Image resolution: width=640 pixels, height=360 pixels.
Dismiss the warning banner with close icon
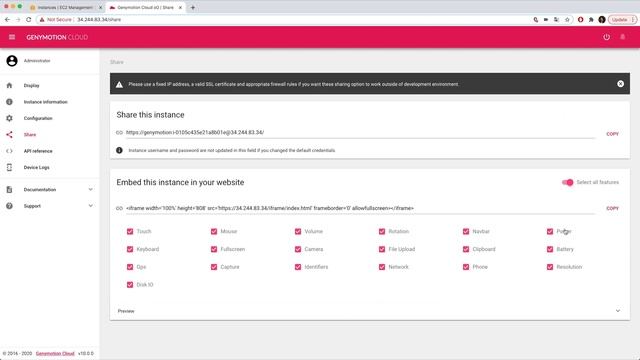pos(620,84)
